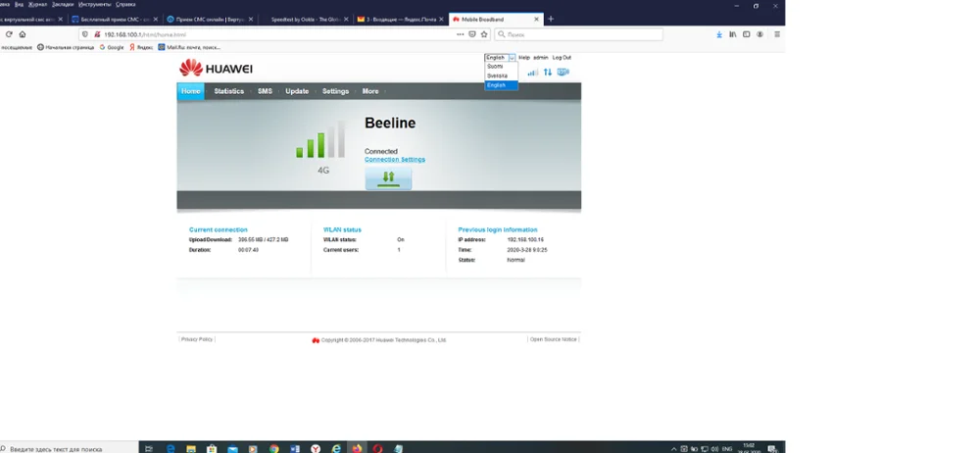Click the Beeline operator name
This screenshot has width=980, height=453.
point(390,124)
